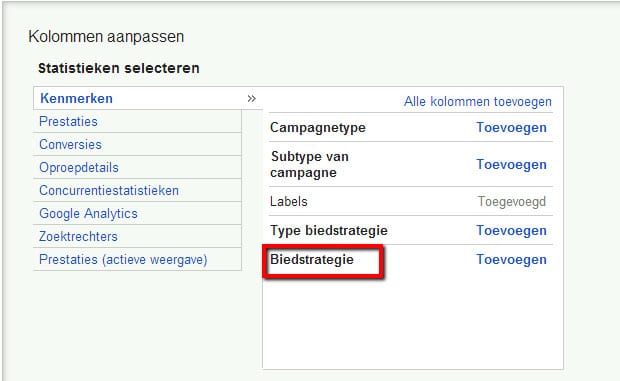This screenshot has height=381, width=620.
Task: Add the Subtype van campagne column
Action: 511,164
